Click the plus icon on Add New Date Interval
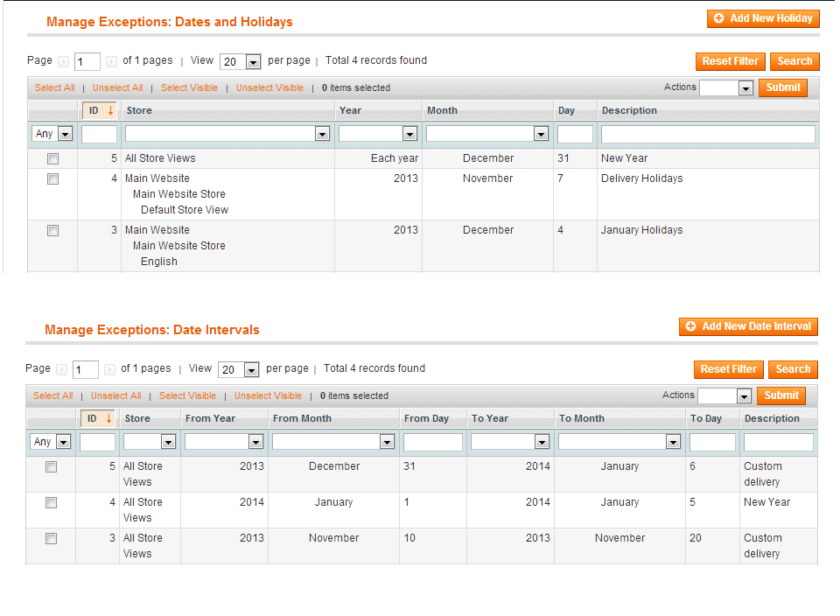 (689, 326)
